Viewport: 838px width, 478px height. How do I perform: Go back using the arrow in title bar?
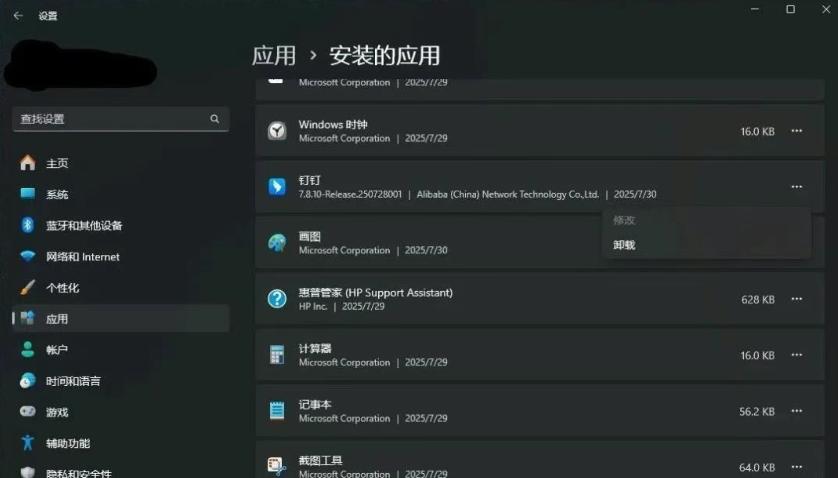pyautogui.click(x=18, y=16)
